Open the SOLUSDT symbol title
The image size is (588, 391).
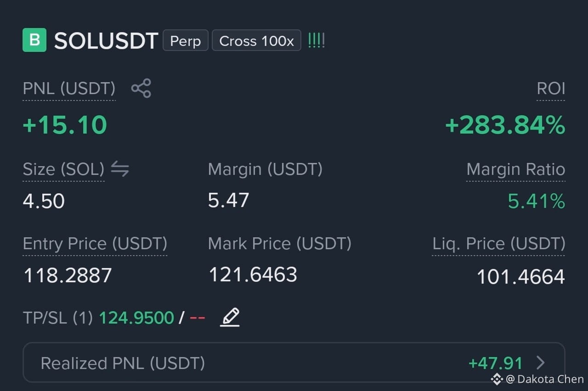click(106, 41)
